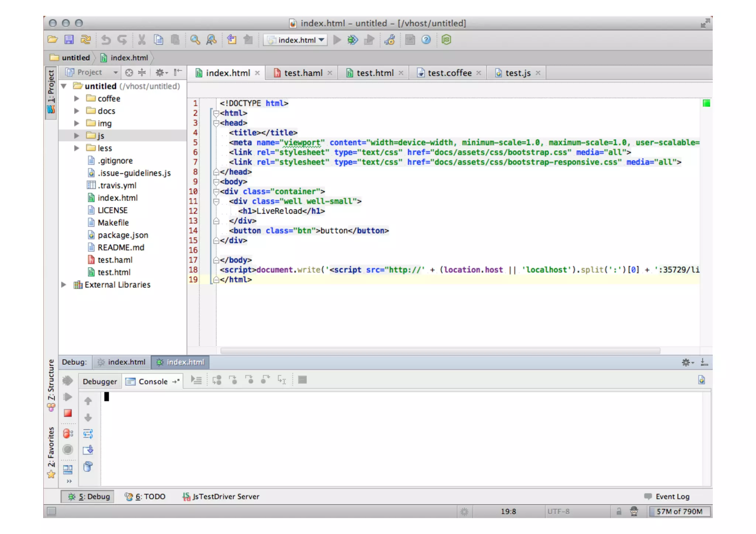Screen dimensions: 756x534
Task: Click the Redo arrow icon
Action: [122, 39]
